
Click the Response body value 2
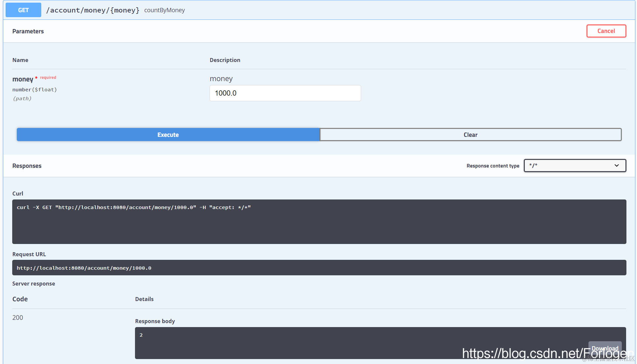[x=141, y=335]
